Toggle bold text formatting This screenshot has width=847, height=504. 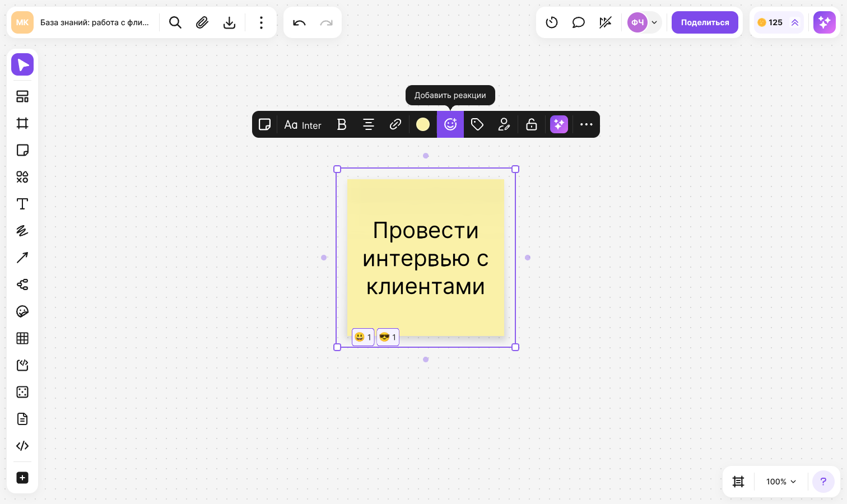342,124
